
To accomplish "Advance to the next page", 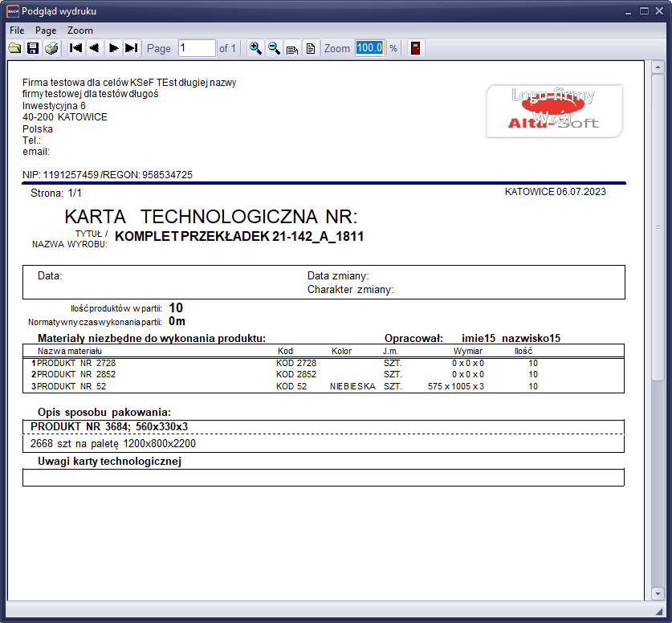I will click(113, 48).
